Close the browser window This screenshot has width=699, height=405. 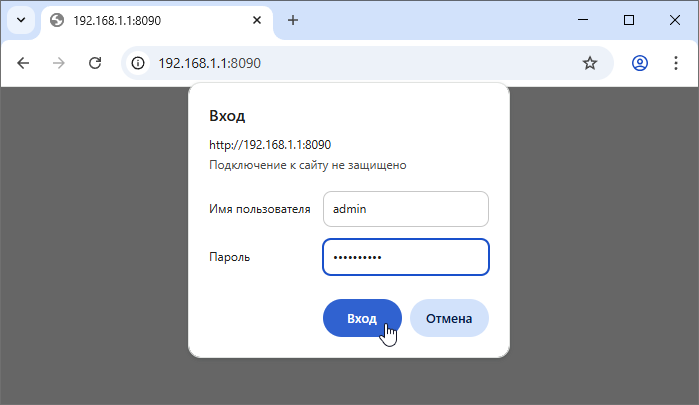coord(675,20)
